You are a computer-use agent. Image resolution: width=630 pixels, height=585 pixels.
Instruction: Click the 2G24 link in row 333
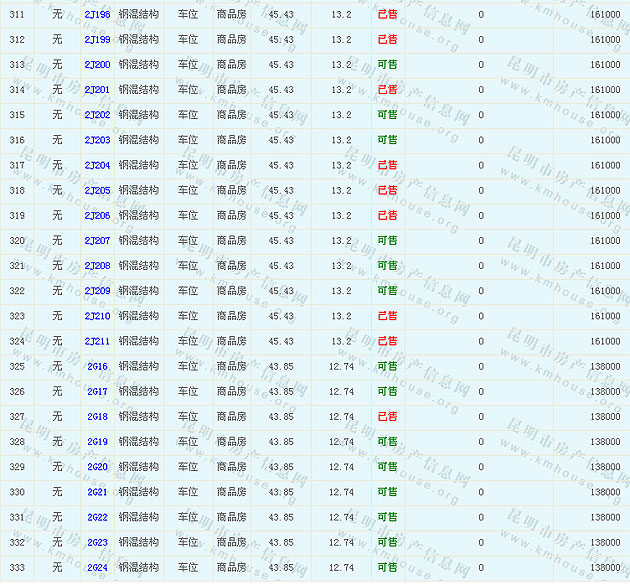pos(97,567)
